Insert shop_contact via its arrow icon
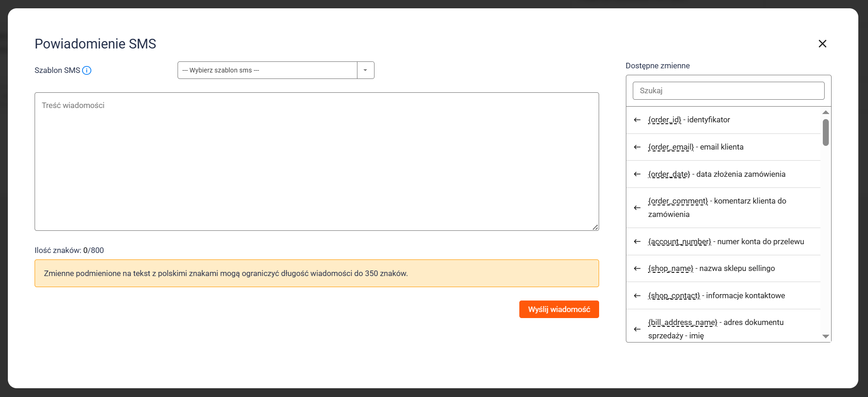This screenshot has width=868, height=397. [637, 296]
